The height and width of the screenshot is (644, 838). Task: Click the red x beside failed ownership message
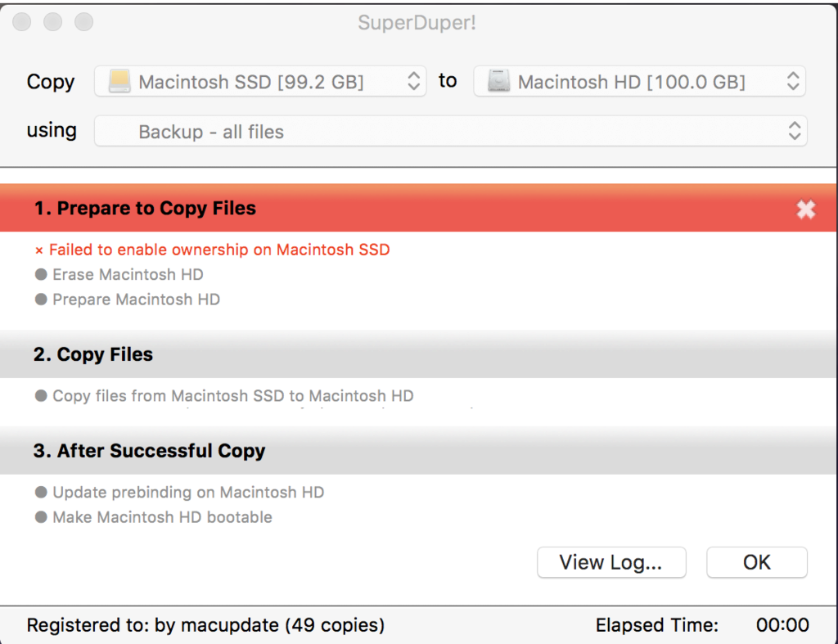(x=38, y=250)
